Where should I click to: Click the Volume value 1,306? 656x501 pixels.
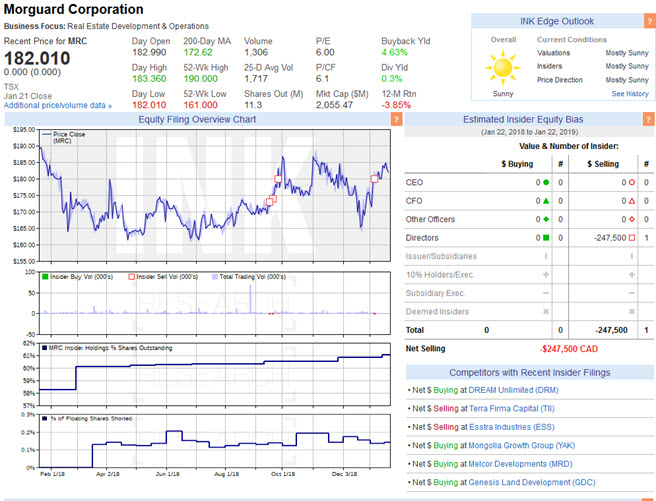pyautogui.click(x=256, y=52)
